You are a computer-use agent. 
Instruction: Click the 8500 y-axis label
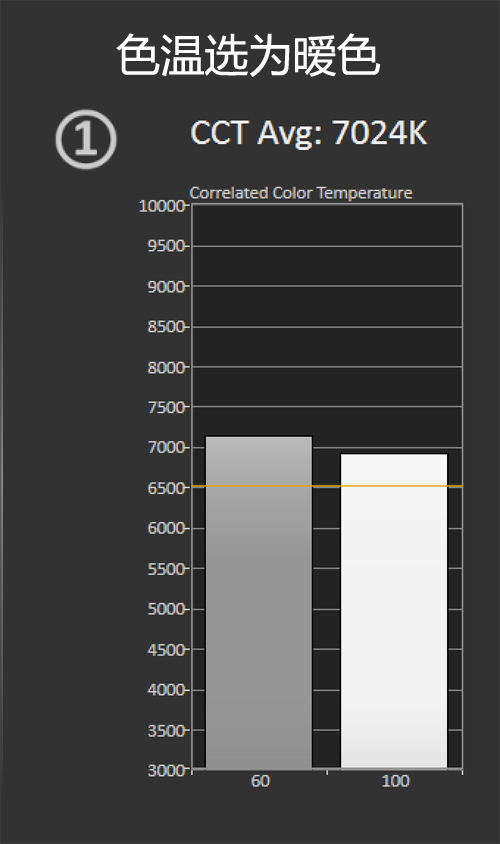click(166, 327)
